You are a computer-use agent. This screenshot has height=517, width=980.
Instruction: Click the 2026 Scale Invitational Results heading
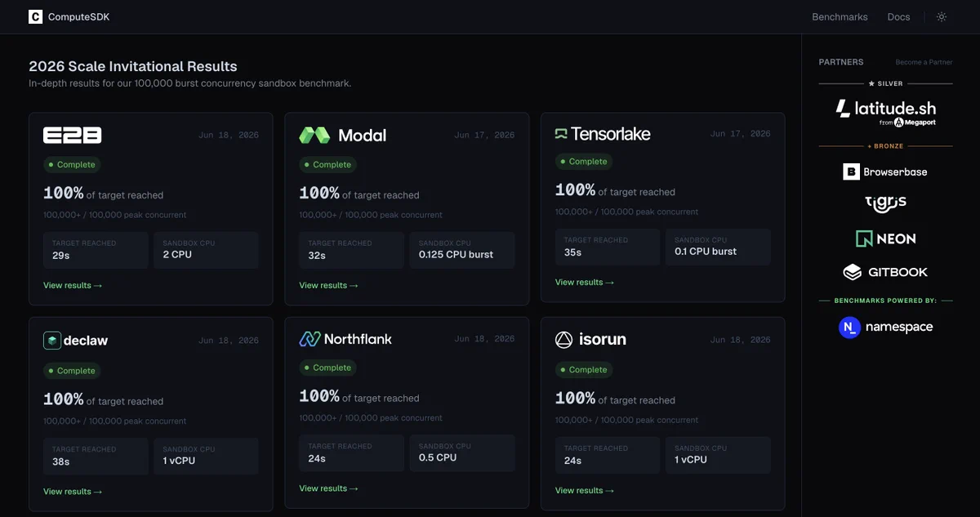133,67
